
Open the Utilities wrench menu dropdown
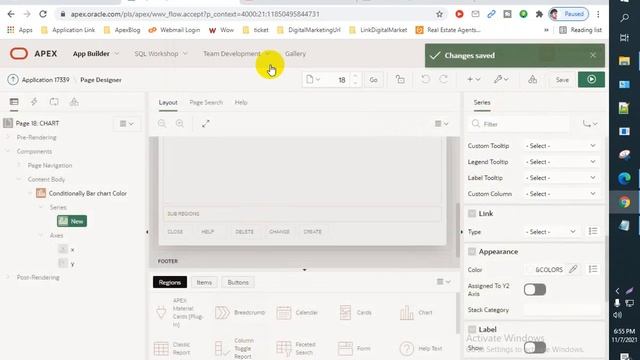[x=501, y=80]
